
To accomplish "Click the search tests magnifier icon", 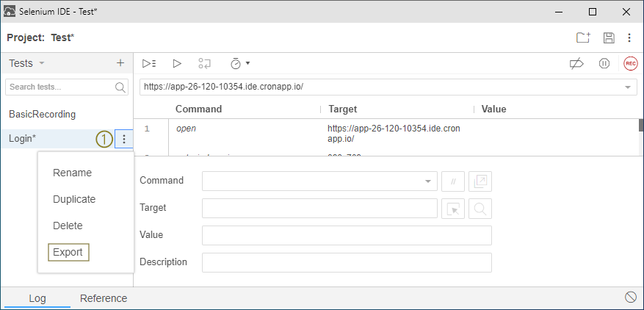I will coord(120,87).
